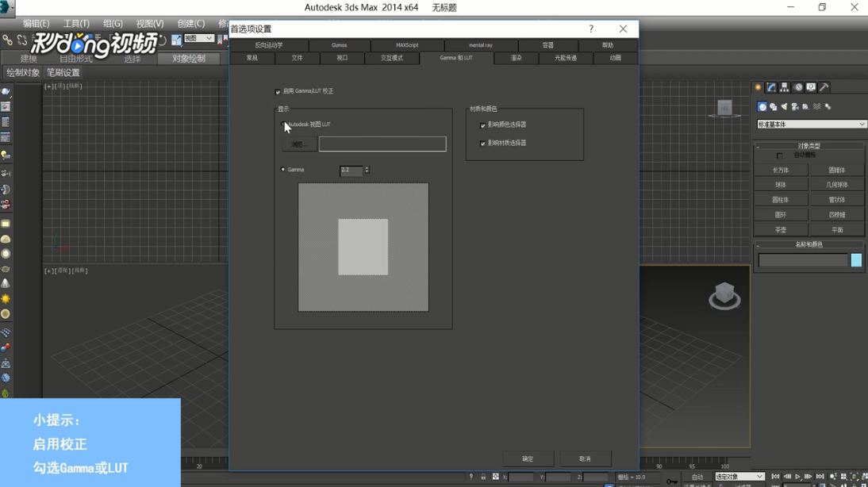
Task: Switch to the MAXScript tab
Action: pos(408,45)
